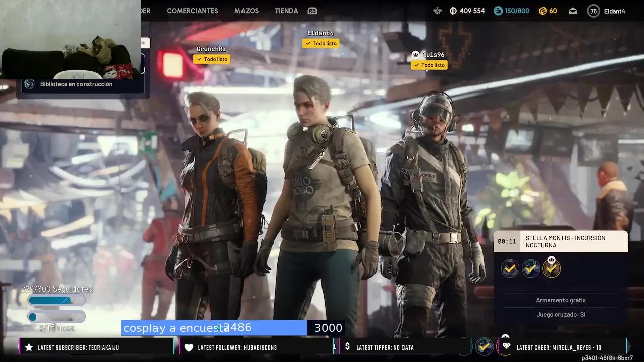644x362 pixels.
Task: Click the level 75 badge
Action: click(x=594, y=11)
